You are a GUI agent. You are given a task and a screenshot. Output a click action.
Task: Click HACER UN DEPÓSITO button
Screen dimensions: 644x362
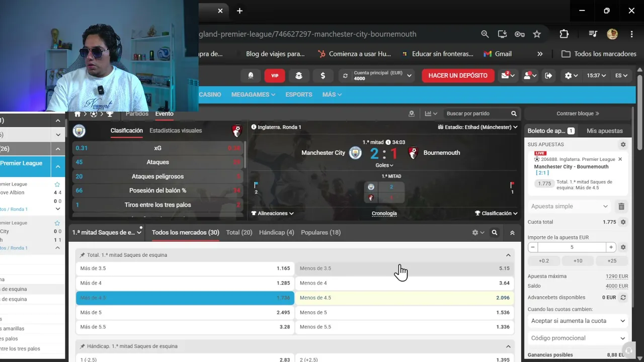pyautogui.click(x=458, y=75)
